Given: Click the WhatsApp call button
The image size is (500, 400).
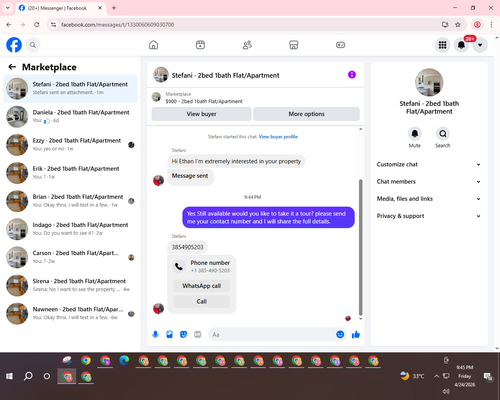Looking at the screenshot, I should coord(202,286).
